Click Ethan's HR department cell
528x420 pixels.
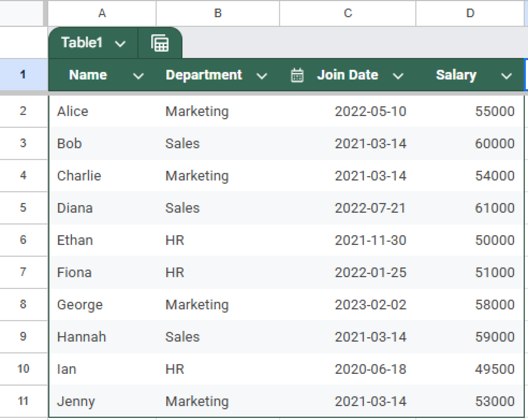pyautogui.click(x=175, y=240)
